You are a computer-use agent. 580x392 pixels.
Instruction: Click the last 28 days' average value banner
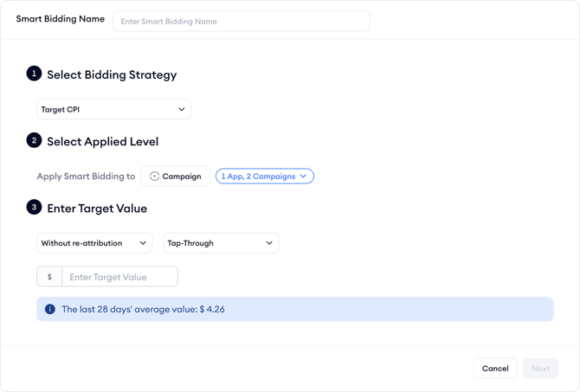tap(294, 309)
